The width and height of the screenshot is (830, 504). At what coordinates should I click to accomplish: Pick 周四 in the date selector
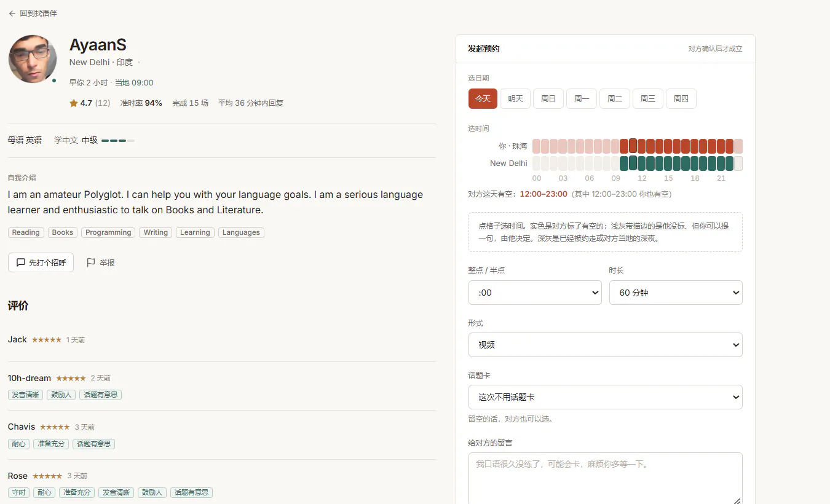pyautogui.click(x=681, y=99)
